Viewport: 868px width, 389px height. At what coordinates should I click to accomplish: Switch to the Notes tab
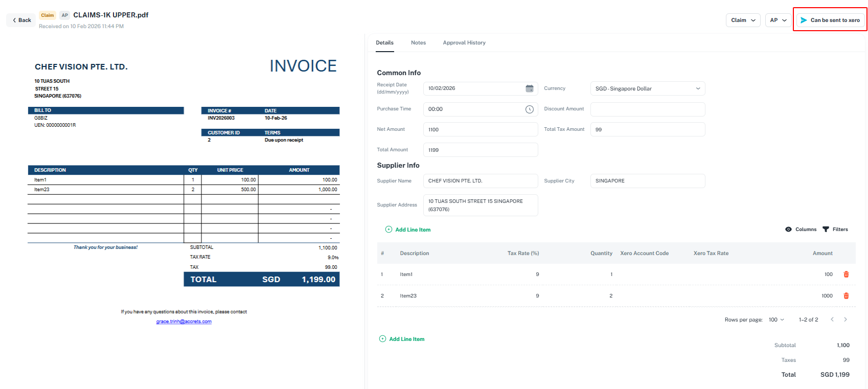418,43
